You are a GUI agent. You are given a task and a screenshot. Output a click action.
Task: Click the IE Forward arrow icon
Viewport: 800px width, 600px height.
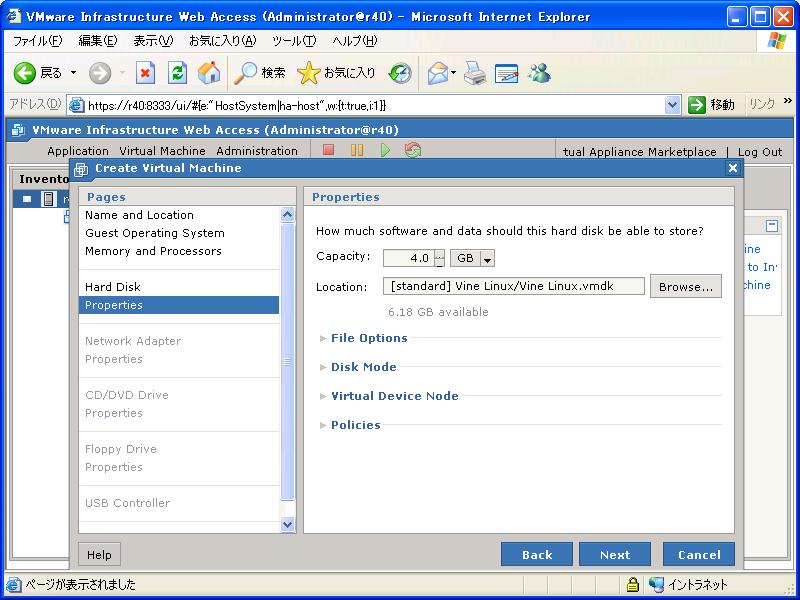click(99, 73)
